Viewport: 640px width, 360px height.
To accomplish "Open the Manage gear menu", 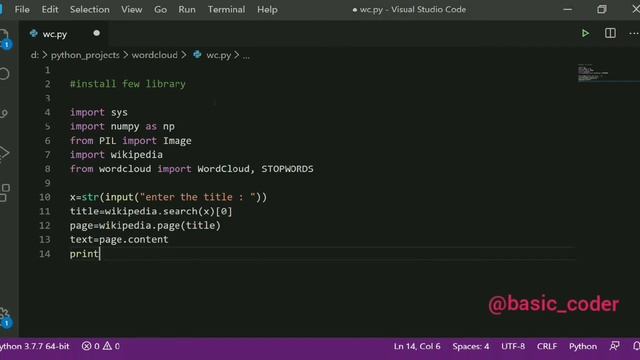I will point(5,318).
